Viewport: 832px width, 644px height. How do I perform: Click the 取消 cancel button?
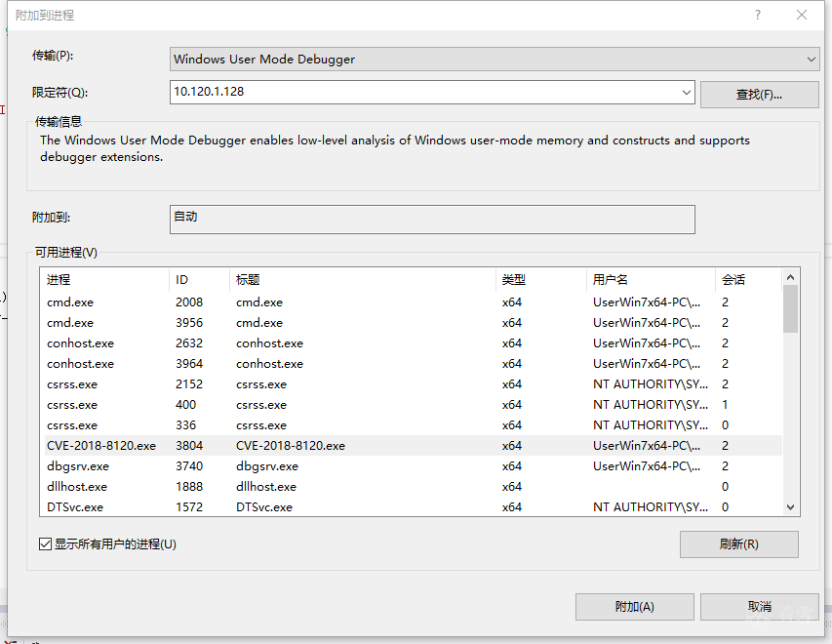(x=759, y=607)
